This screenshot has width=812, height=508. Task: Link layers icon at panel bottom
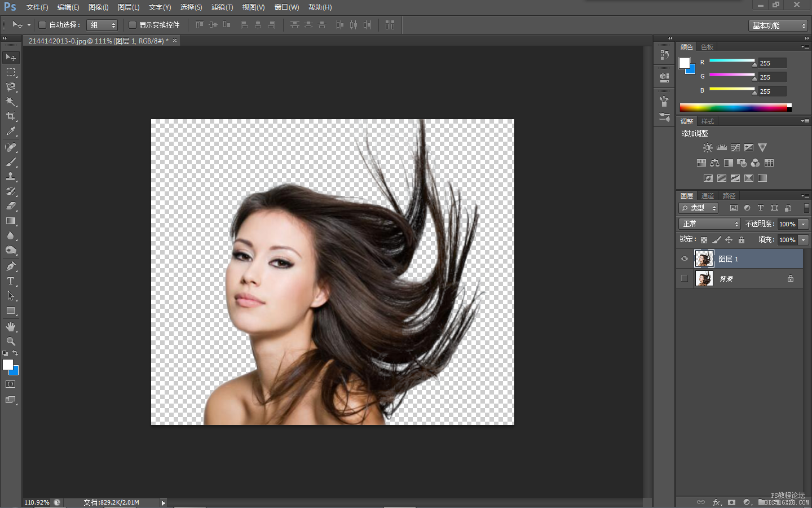(701, 502)
